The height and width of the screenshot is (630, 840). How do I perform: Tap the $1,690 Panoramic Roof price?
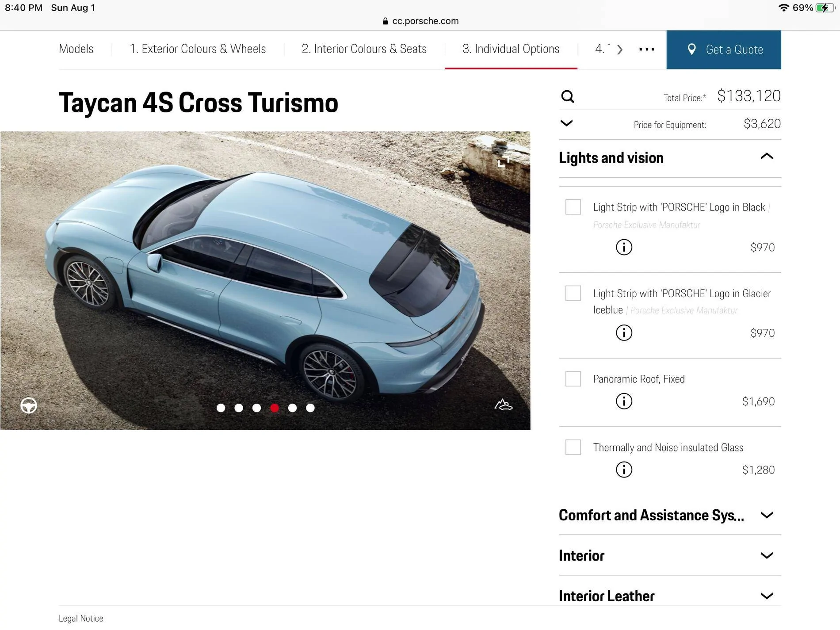click(x=758, y=401)
